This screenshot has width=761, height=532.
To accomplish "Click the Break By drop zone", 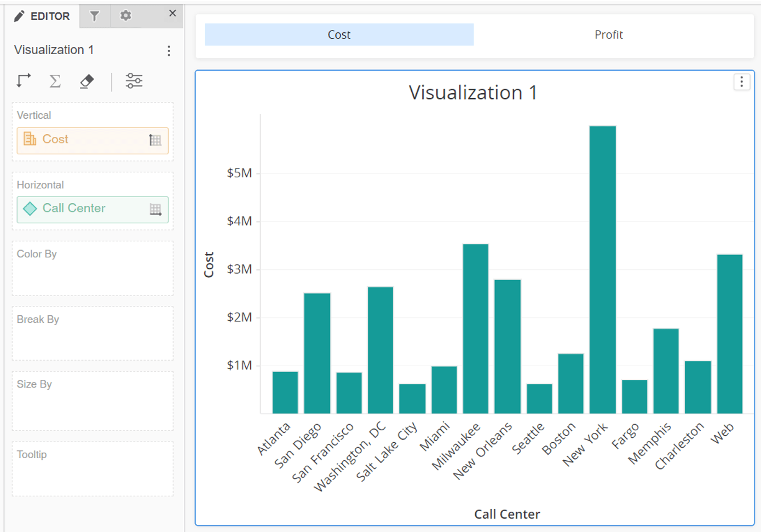I will (x=93, y=333).
